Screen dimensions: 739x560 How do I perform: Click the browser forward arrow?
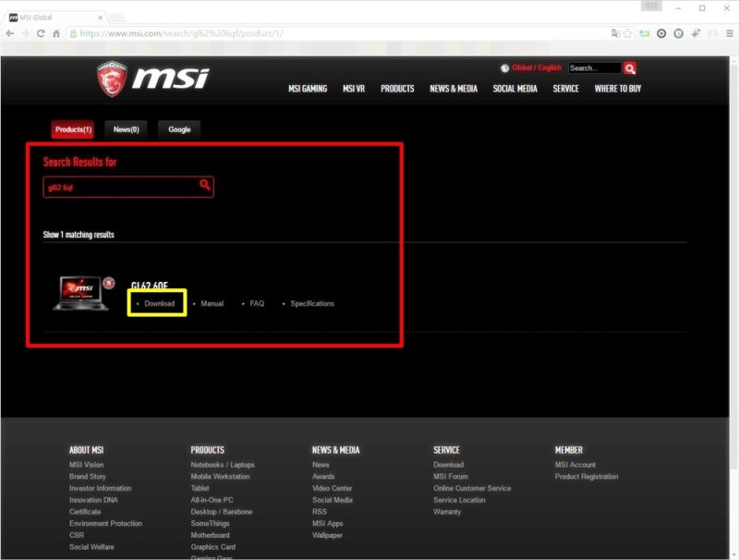(x=26, y=33)
